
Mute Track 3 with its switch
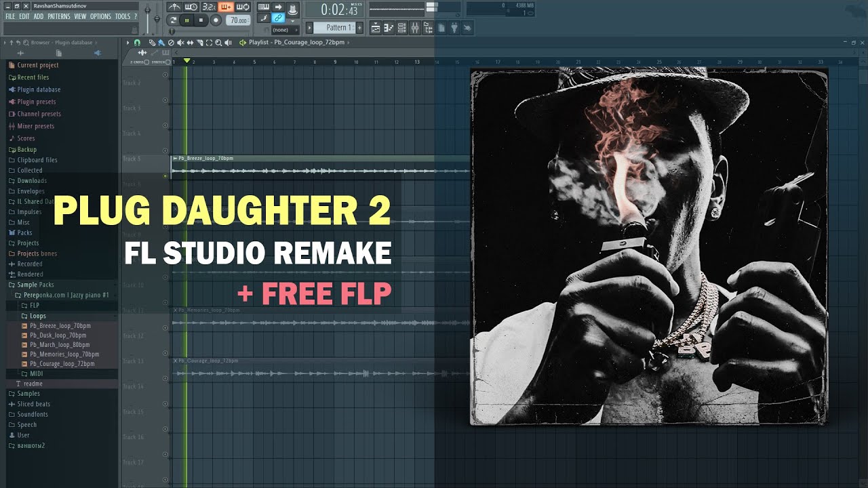pyautogui.click(x=165, y=125)
